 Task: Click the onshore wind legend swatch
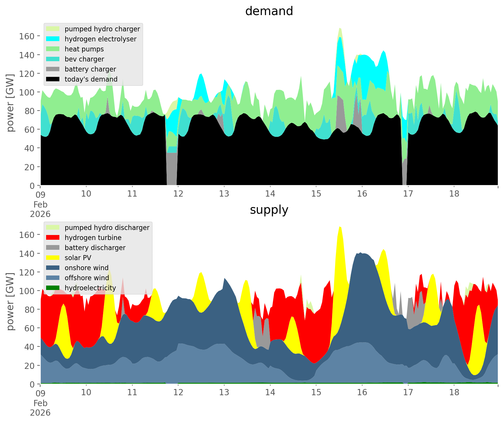[53, 268]
